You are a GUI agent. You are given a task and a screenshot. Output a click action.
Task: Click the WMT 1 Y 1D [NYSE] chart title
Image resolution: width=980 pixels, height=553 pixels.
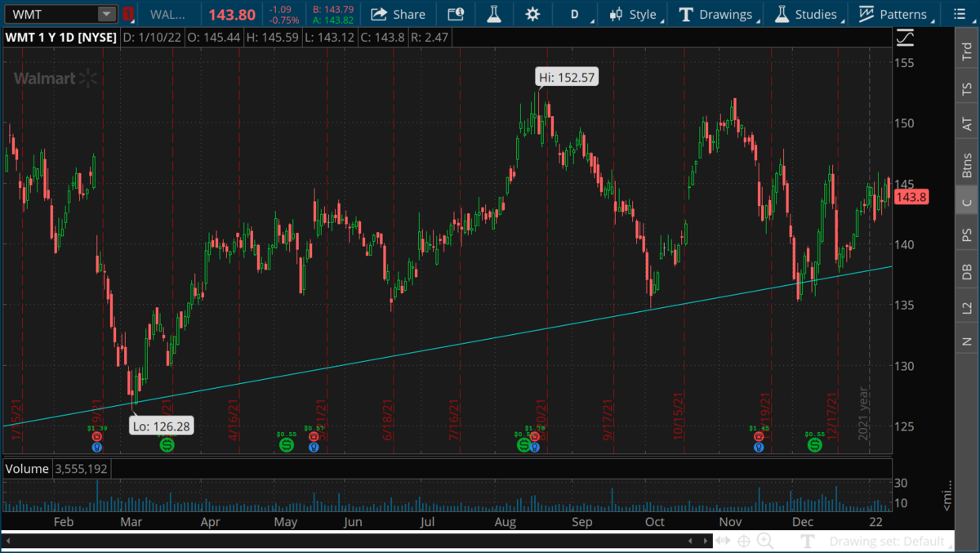pyautogui.click(x=61, y=38)
